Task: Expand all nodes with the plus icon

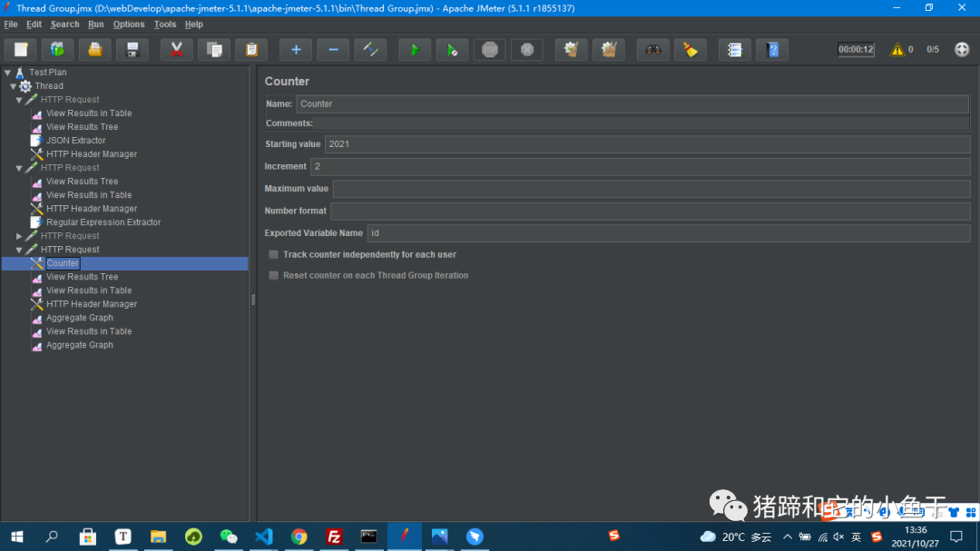Action: click(296, 49)
